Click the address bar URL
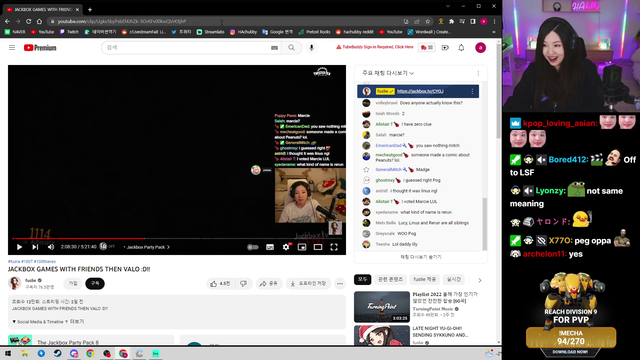Viewport: 640px width, 360px height. (x=122, y=21)
